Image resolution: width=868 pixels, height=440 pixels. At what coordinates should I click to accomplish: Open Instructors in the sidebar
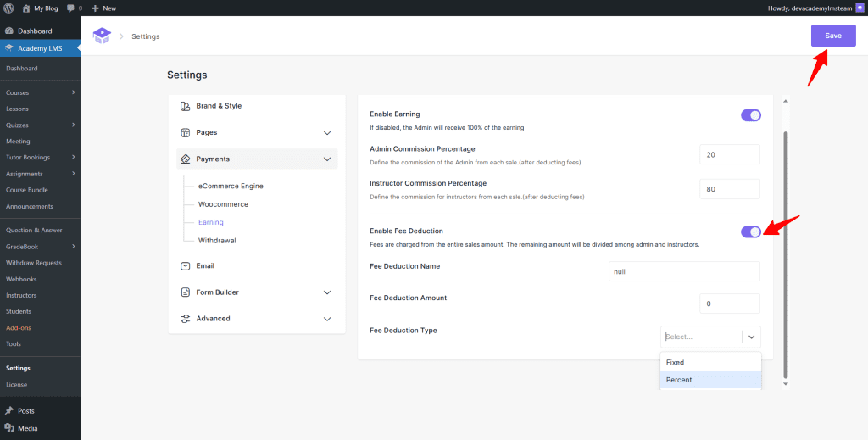coord(21,296)
